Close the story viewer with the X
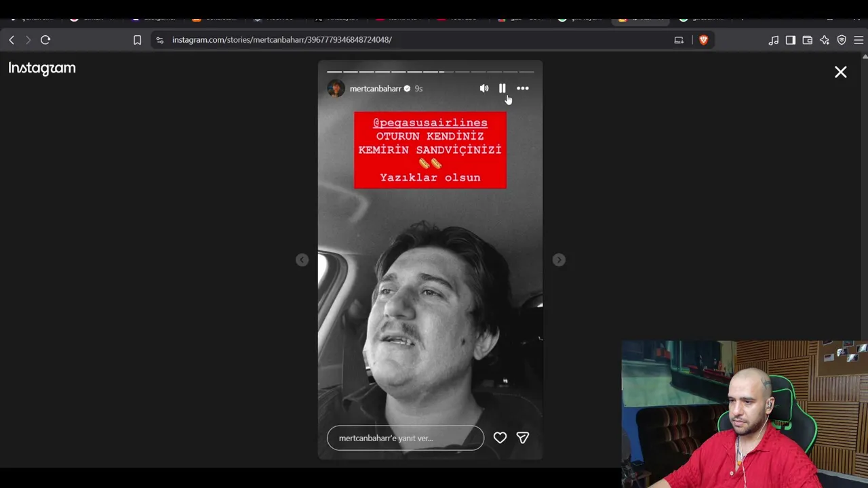Image resolution: width=868 pixels, height=488 pixels. 841,72
